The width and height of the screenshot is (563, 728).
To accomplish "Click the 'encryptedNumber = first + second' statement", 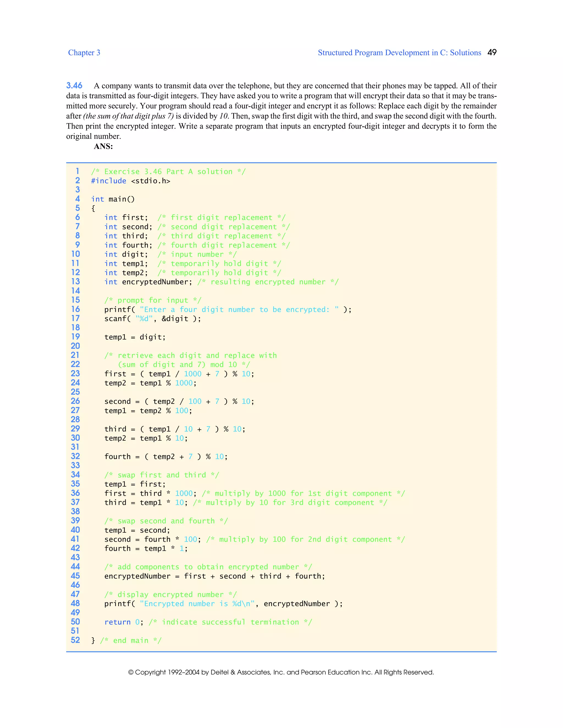I will (x=214, y=576).
